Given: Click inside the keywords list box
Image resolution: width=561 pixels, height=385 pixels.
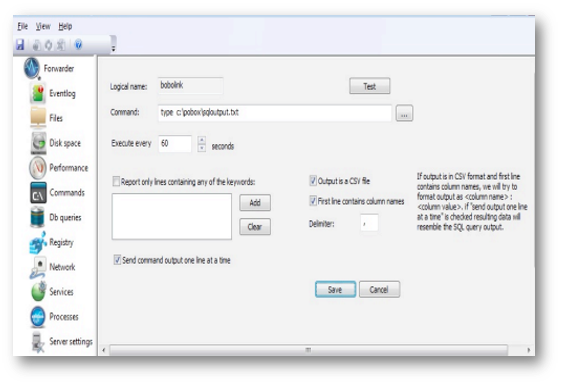Looking at the screenshot, I should [172, 216].
